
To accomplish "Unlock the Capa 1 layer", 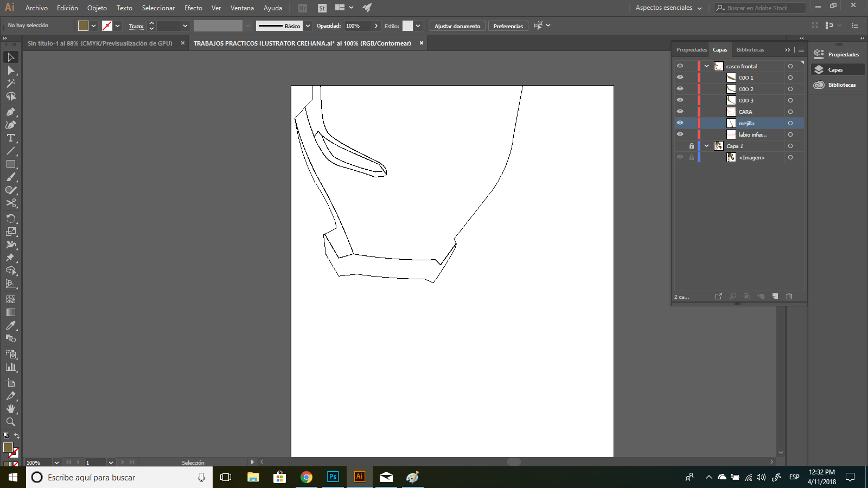I will pyautogui.click(x=691, y=146).
